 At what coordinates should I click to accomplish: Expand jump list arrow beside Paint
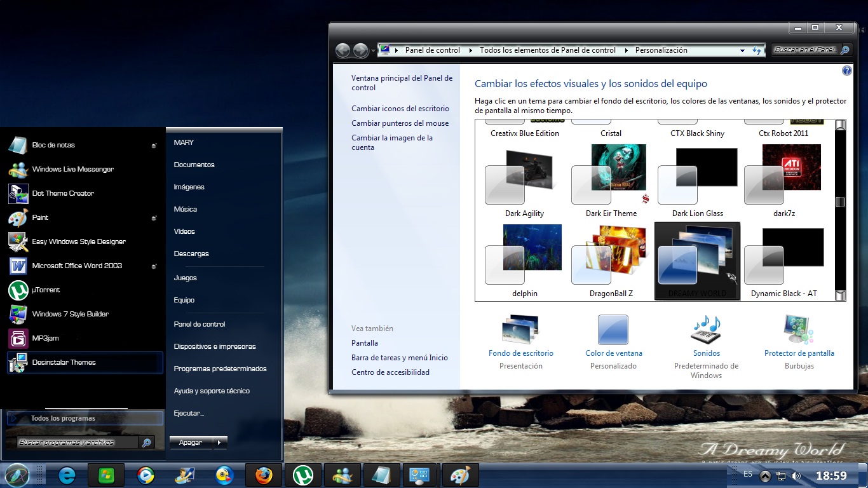(154, 218)
